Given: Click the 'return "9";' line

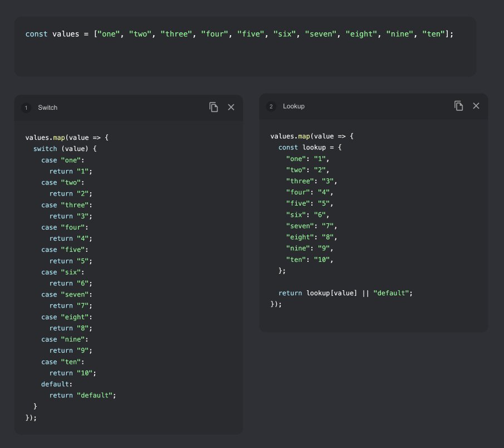Looking at the screenshot, I should pyautogui.click(x=71, y=350).
